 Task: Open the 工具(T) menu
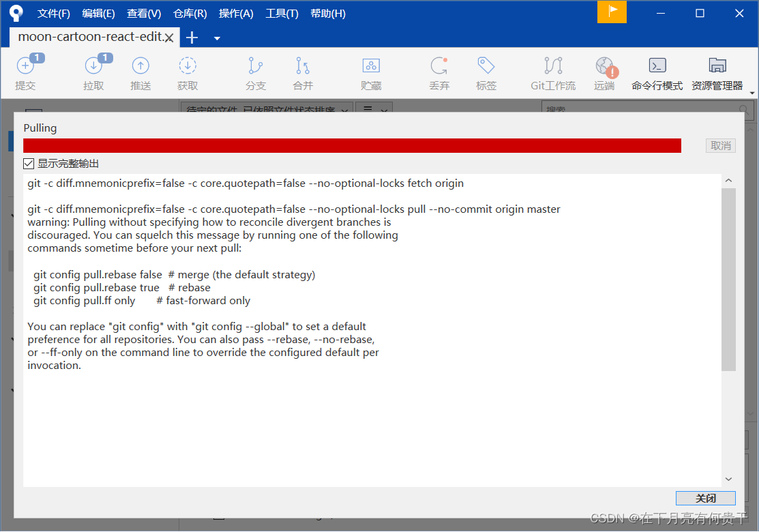pos(282,14)
